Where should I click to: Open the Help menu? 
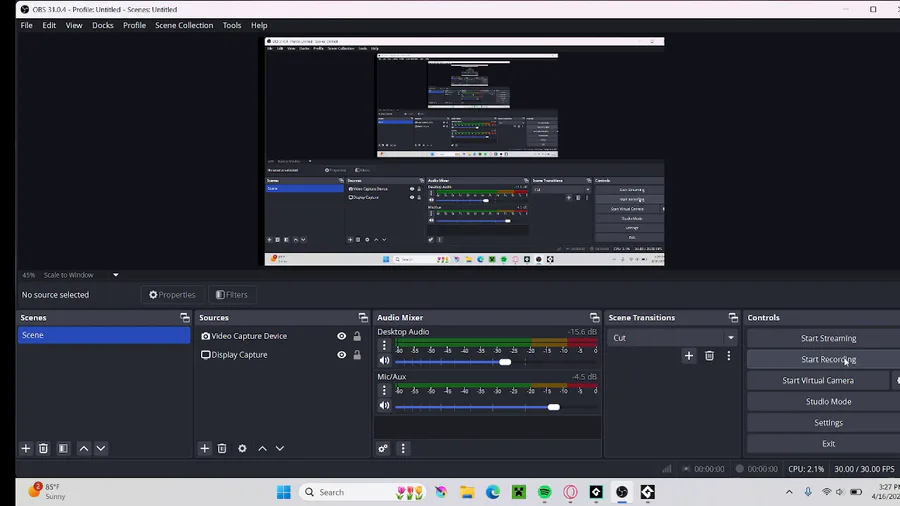pyautogui.click(x=259, y=25)
